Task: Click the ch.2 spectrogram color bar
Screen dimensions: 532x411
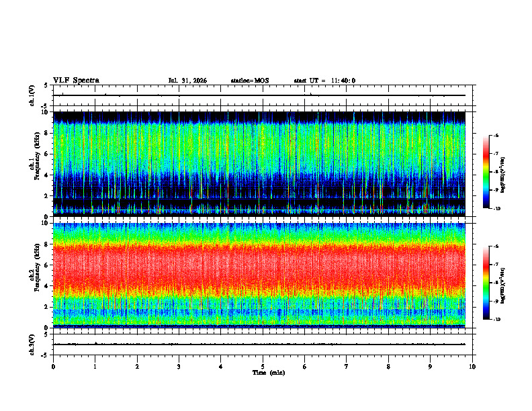Action: coord(486,283)
